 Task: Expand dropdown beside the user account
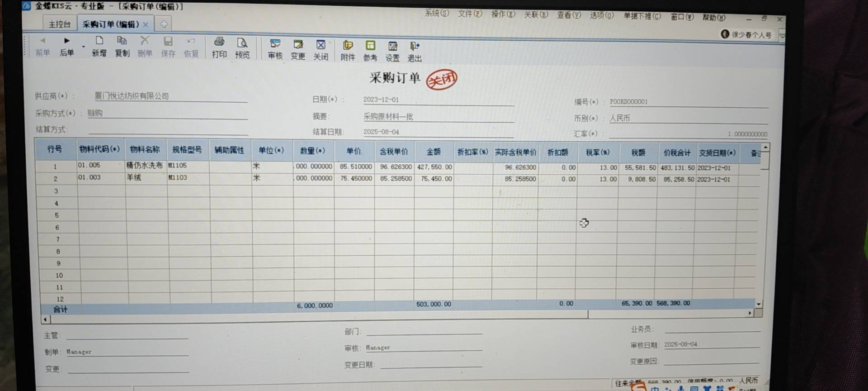pyautogui.click(x=782, y=35)
